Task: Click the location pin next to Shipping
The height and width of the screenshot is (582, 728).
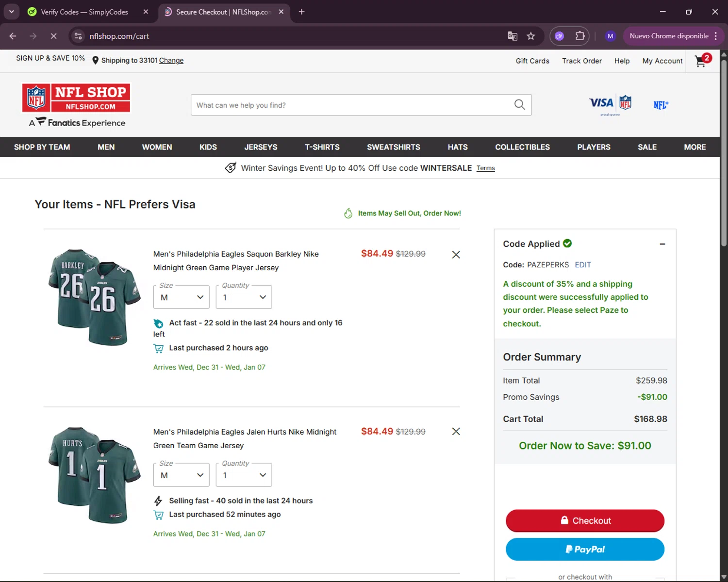Action: click(95, 61)
